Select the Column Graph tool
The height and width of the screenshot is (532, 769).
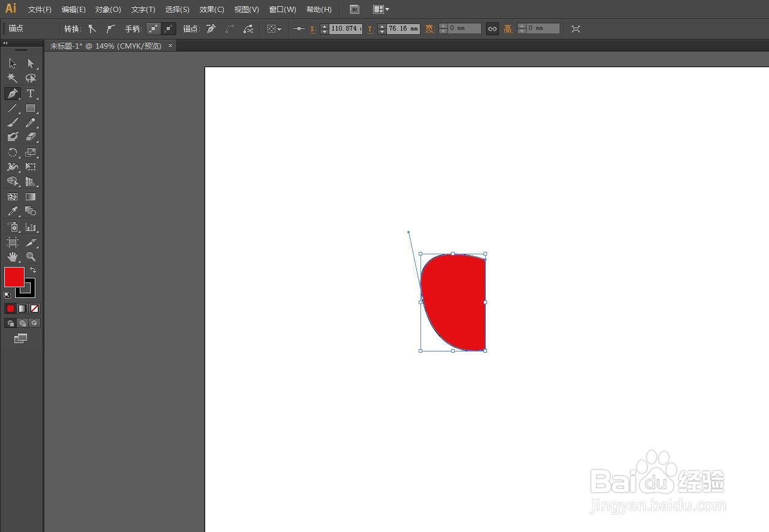click(x=31, y=227)
